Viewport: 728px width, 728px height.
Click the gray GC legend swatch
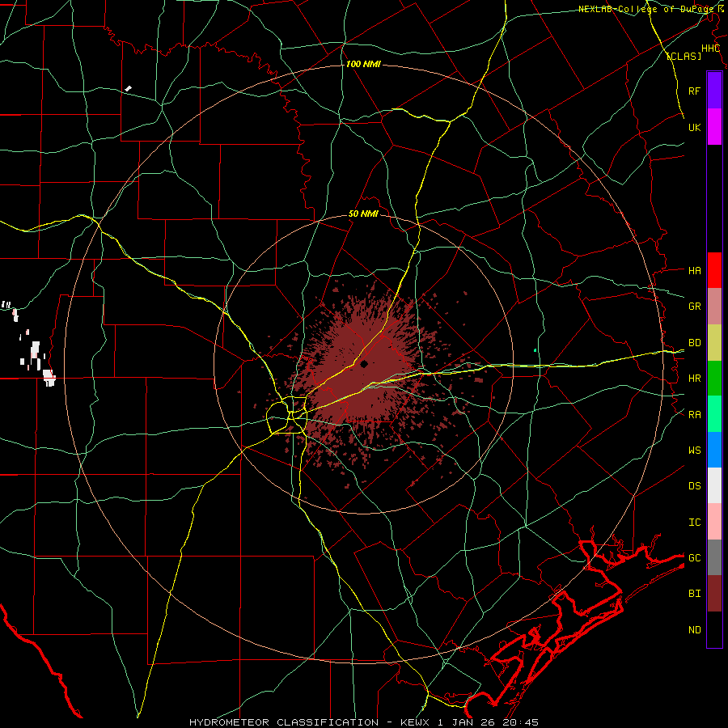714,557
